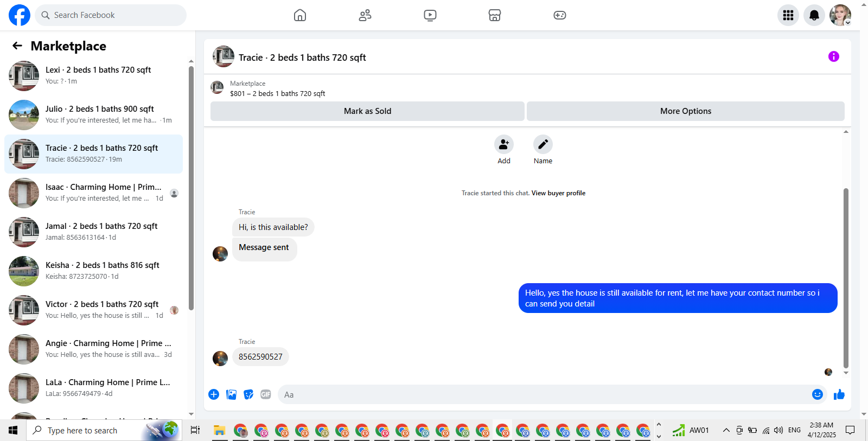
Task: Open Keisha's 2 beds 816 sqft conversation
Action: point(94,271)
